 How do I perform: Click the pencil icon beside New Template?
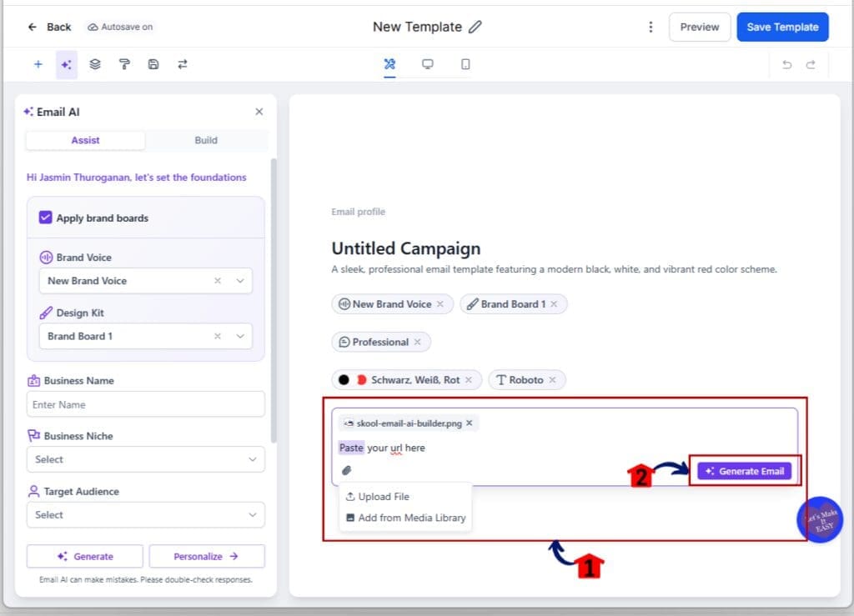[x=475, y=27]
